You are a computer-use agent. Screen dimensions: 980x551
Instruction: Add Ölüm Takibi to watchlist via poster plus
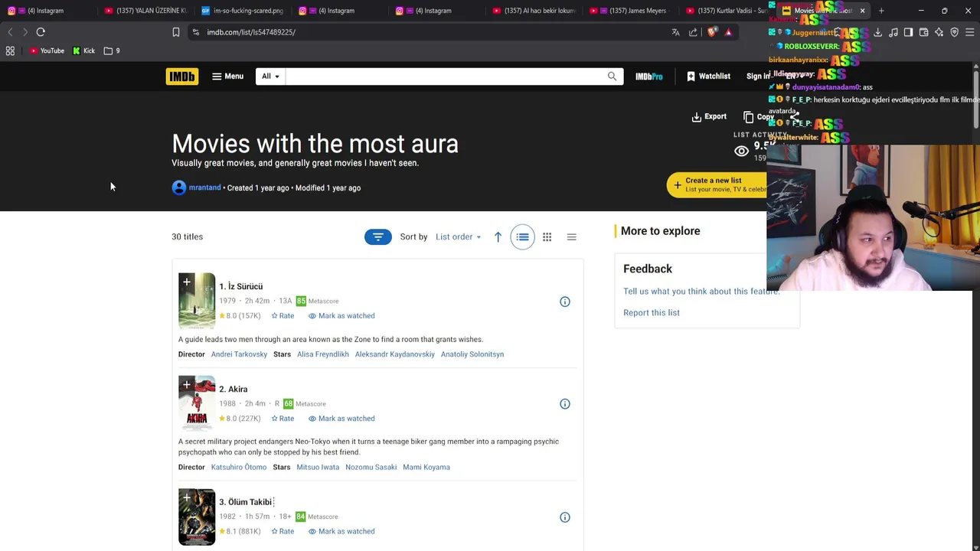186,498
